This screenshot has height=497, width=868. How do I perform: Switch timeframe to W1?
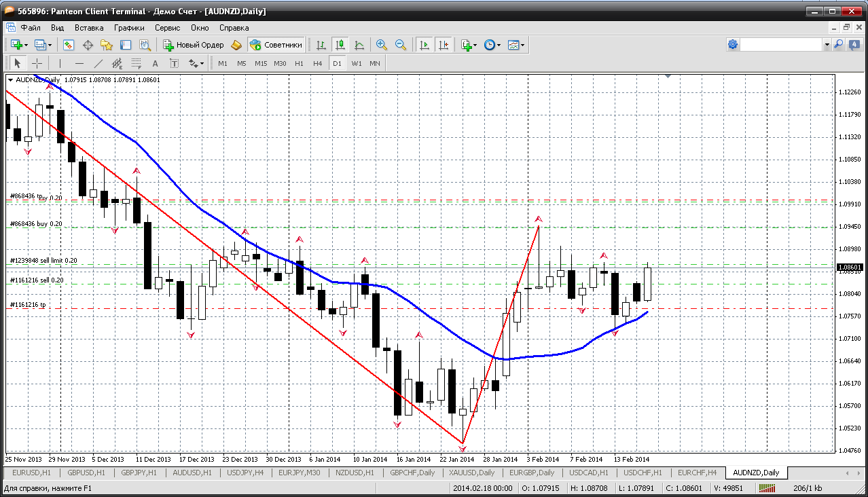pos(357,63)
